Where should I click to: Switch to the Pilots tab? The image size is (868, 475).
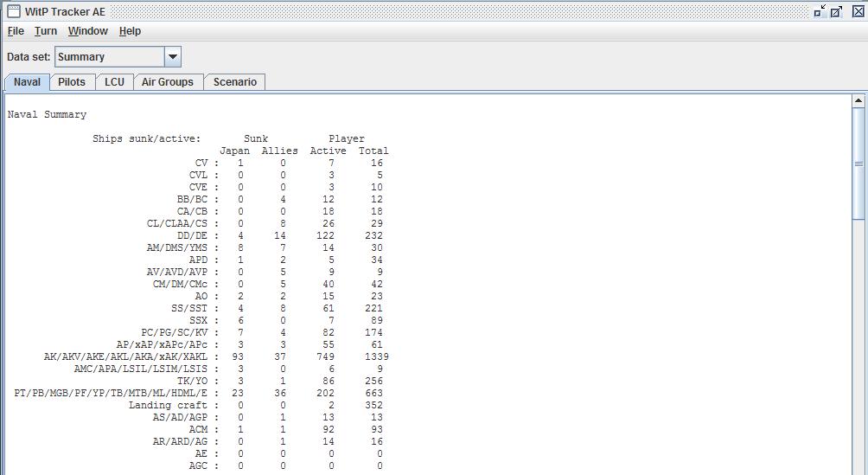[x=72, y=82]
